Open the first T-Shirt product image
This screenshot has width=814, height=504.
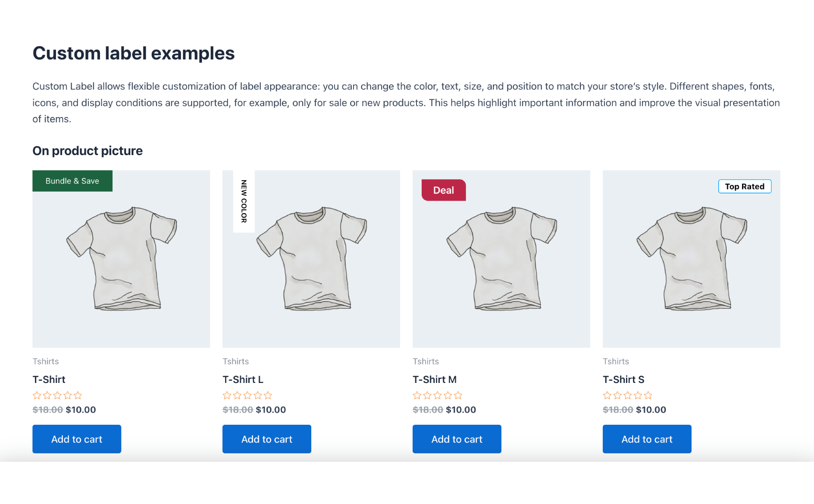click(x=121, y=267)
